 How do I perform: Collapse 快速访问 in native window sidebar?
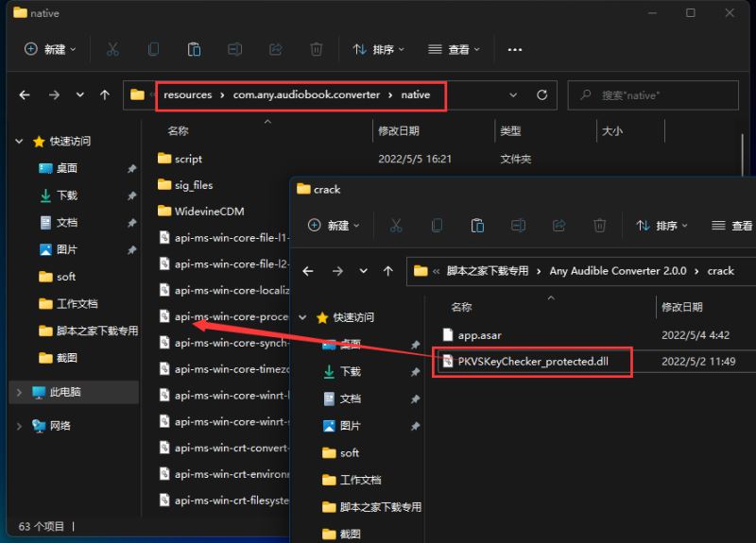click(19, 141)
